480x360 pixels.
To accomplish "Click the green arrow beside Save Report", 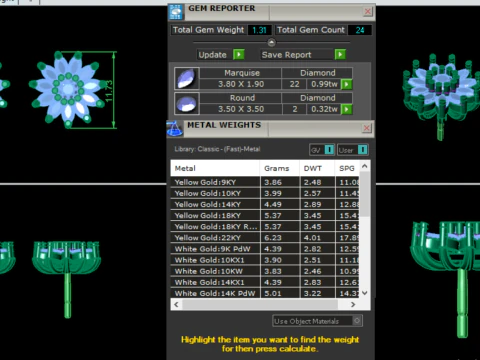I will [x=340, y=54].
